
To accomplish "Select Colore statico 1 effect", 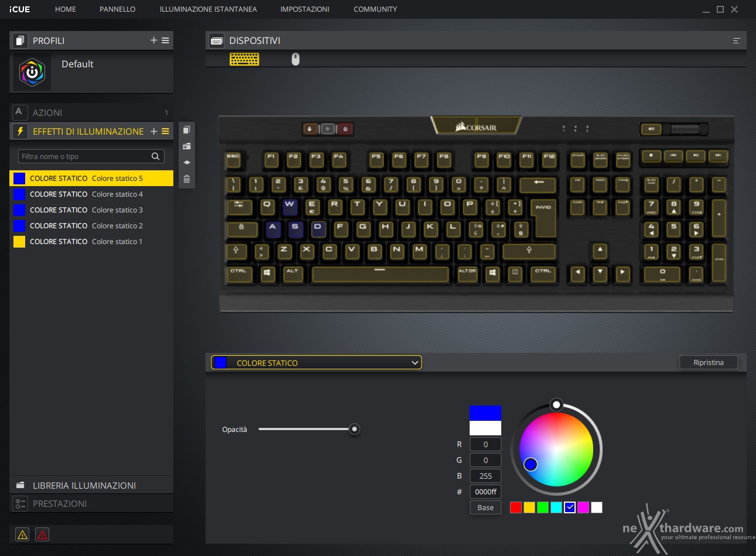I will (x=91, y=241).
